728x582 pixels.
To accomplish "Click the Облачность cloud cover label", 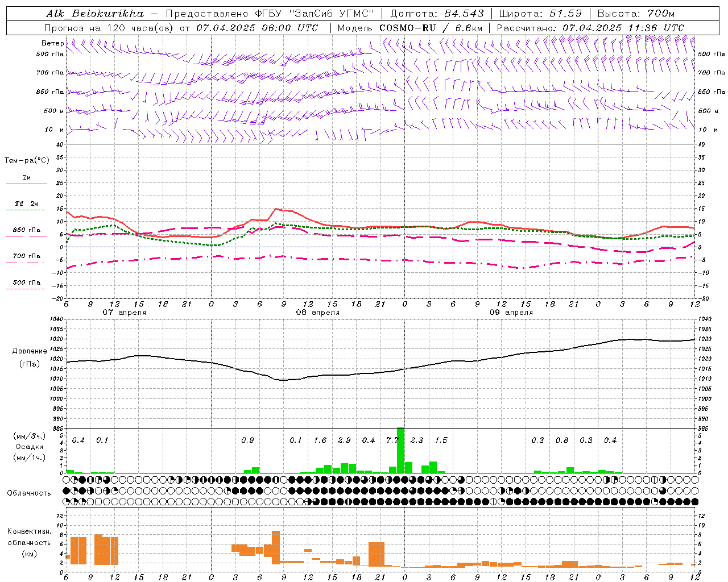I will point(29,493).
